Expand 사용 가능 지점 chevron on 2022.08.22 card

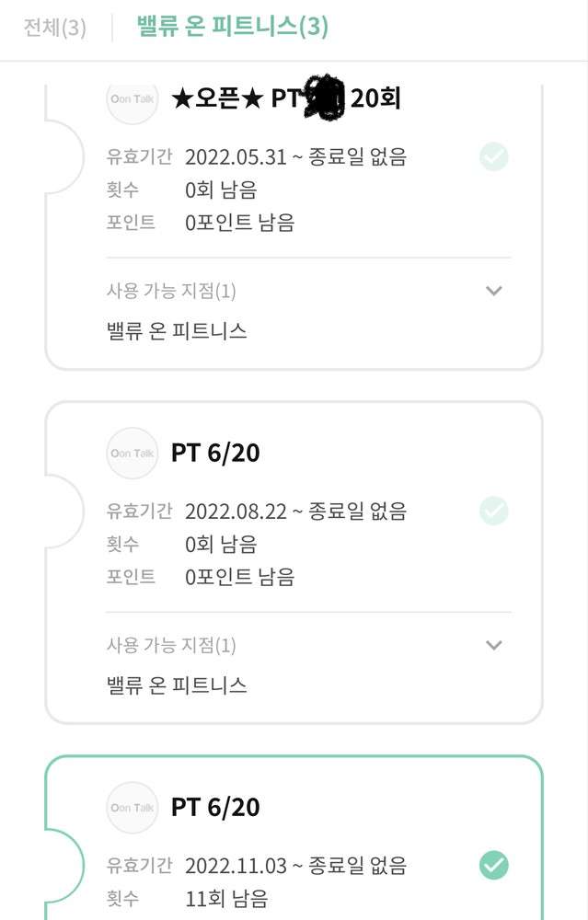tap(494, 645)
